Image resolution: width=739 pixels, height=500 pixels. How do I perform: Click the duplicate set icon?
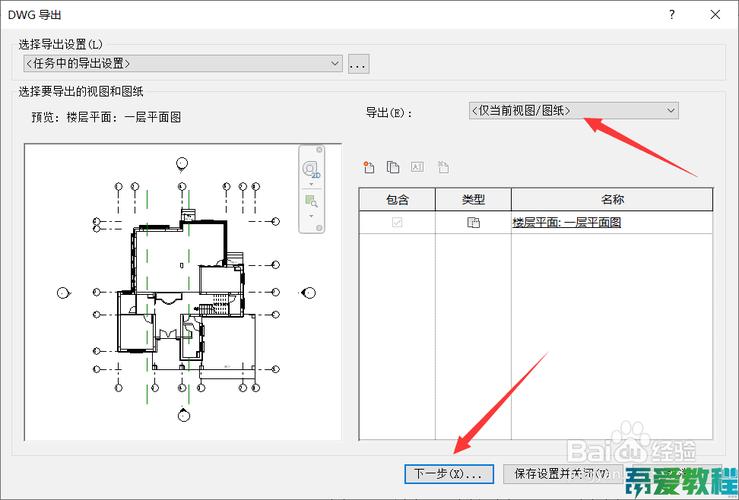point(393,167)
